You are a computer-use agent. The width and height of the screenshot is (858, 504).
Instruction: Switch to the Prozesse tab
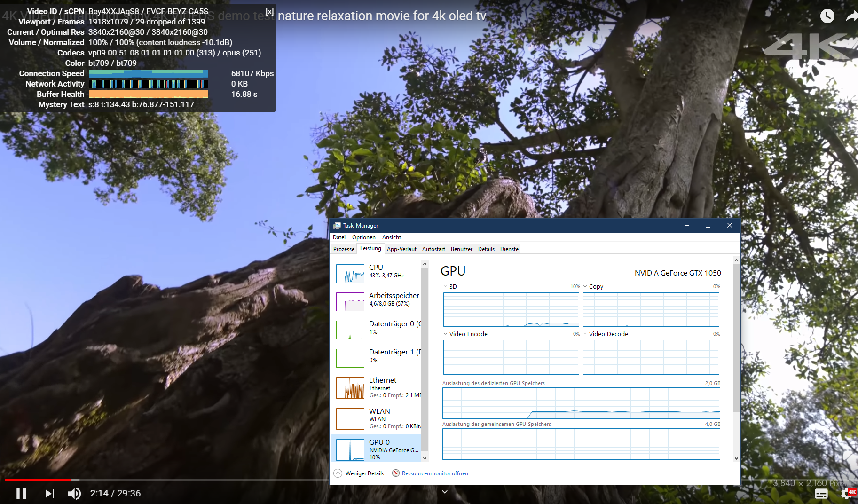344,249
